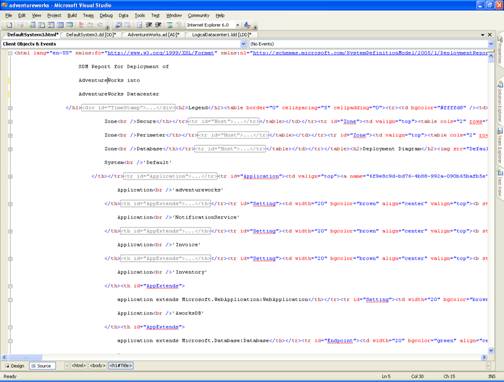This screenshot has height=382, width=504.
Task: Click the 'Ready' status bar text
Action: pos(10,377)
